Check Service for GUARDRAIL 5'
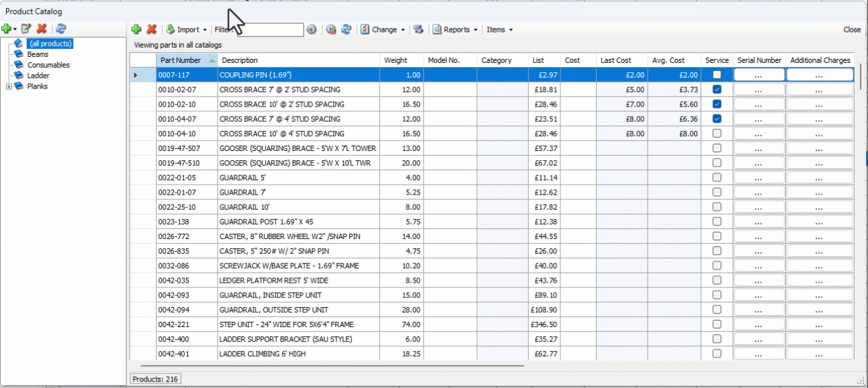This screenshot has width=868, height=388. (x=716, y=177)
